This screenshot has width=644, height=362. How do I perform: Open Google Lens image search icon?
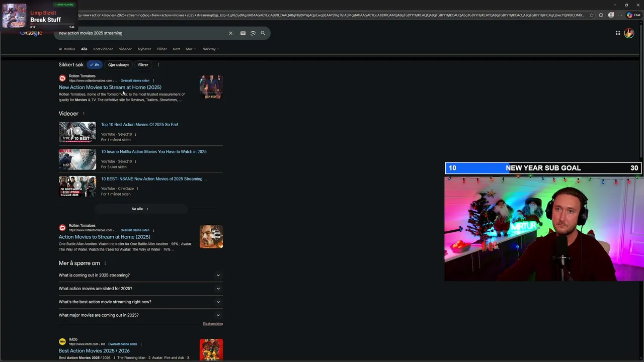pyautogui.click(x=253, y=33)
